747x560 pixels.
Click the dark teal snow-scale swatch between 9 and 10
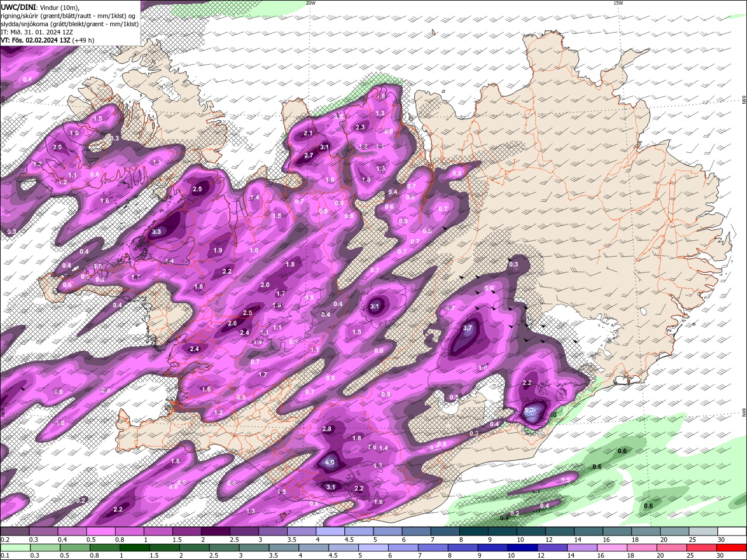pos(502,531)
